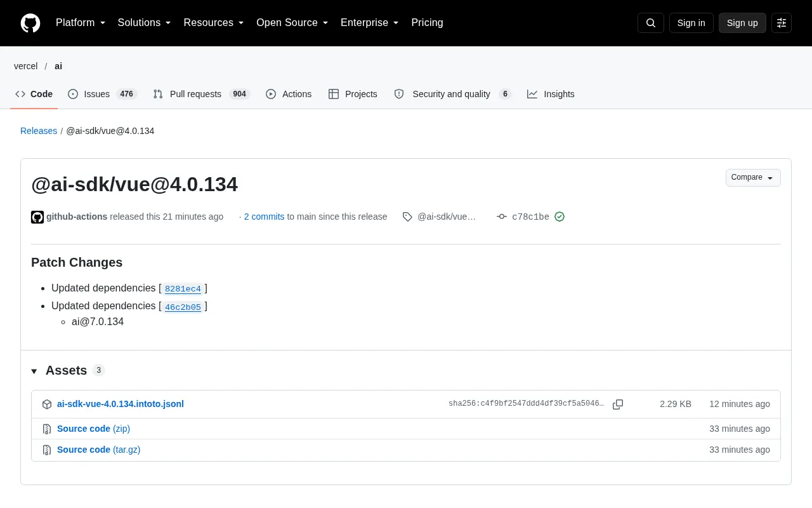Open the Pricing link

427,23
